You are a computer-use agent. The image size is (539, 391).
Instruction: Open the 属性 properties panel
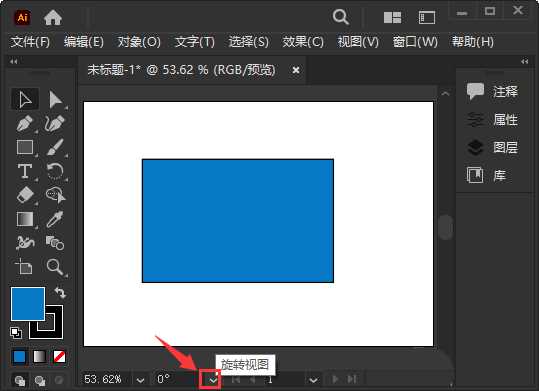coord(492,120)
